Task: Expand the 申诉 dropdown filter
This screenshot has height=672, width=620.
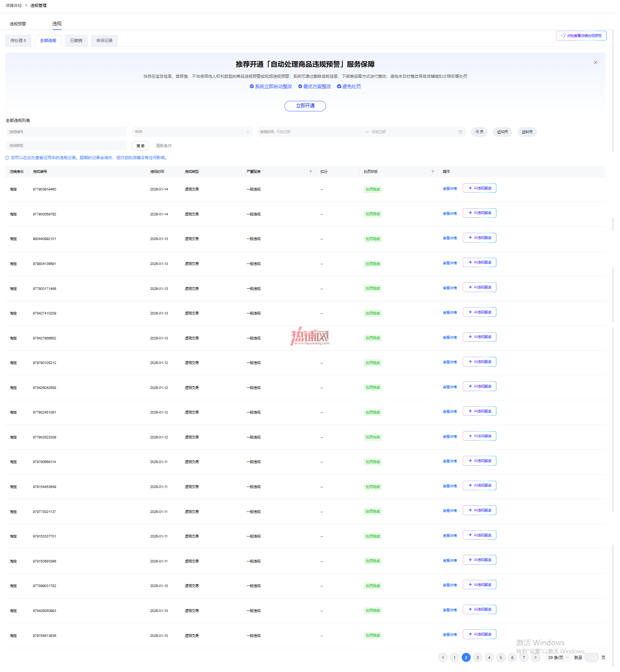Action: point(192,132)
